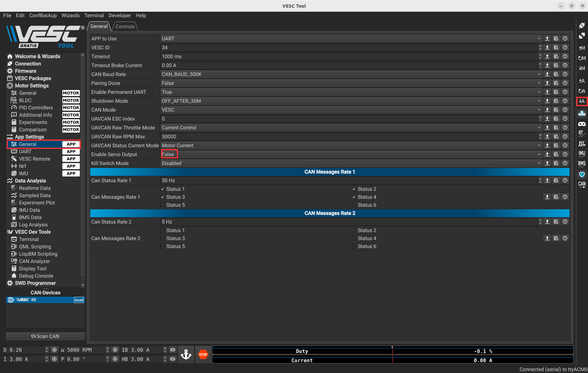Click read-default icon for Timeout row
The height and width of the screenshot is (373, 588).
[x=556, y=56]
